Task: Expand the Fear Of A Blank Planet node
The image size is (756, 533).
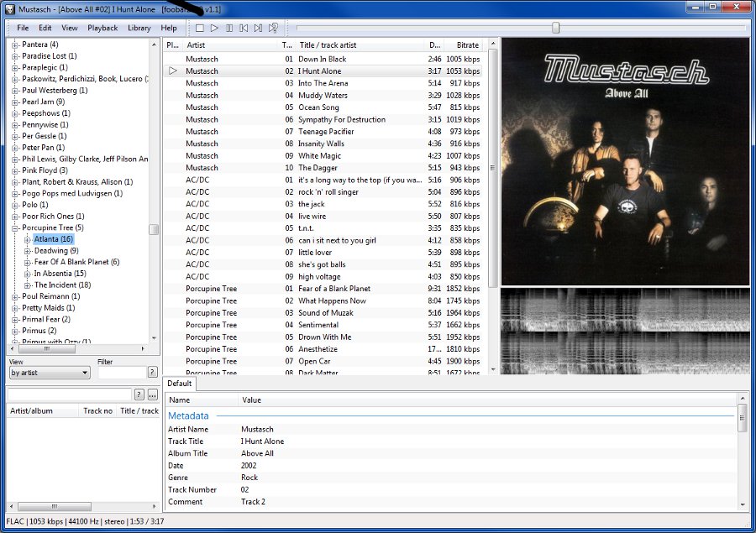Action: 28,262
